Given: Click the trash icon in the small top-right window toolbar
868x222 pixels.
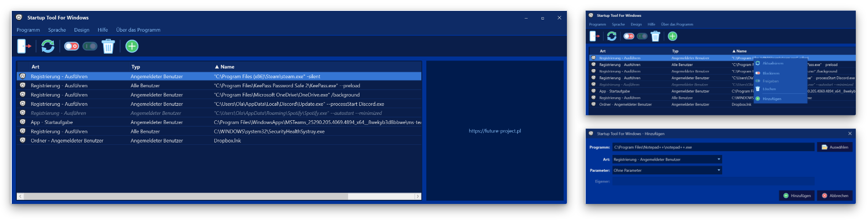Looking at the screenshot, I should 655,36.
